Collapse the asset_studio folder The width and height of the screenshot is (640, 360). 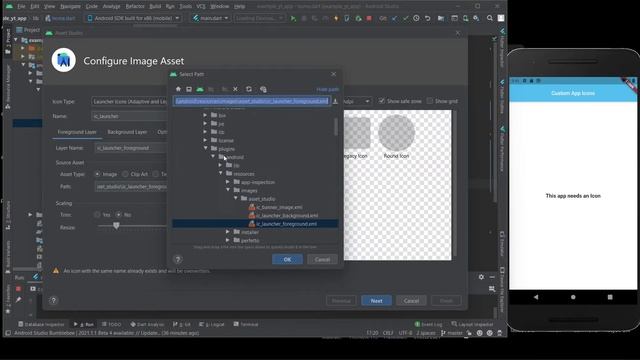(x=236, y=198)
